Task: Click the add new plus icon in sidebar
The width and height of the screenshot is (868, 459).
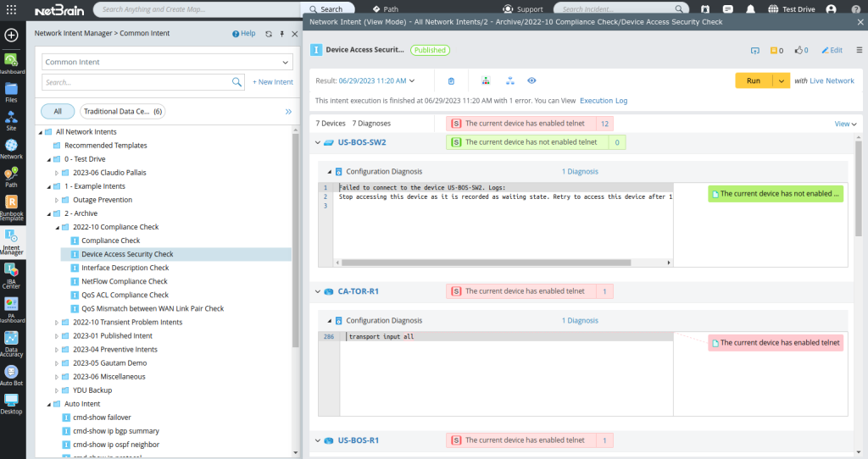Action: click(11, 35)
